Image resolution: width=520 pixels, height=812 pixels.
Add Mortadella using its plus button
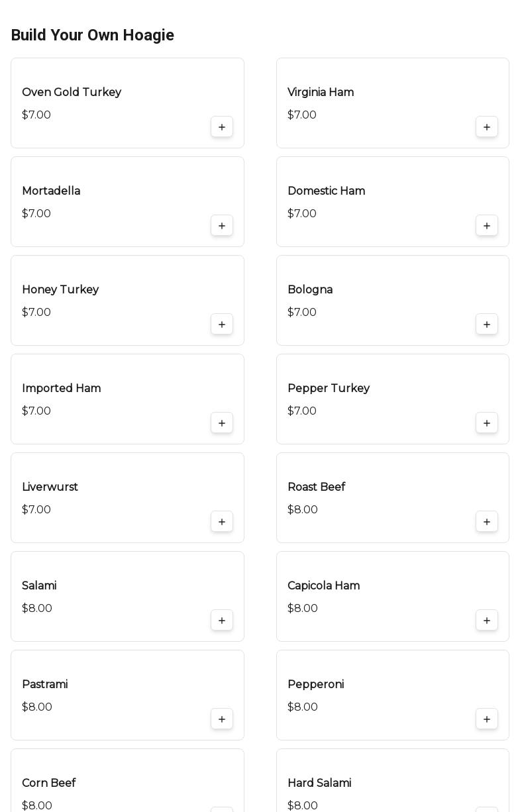click(222, 226)
